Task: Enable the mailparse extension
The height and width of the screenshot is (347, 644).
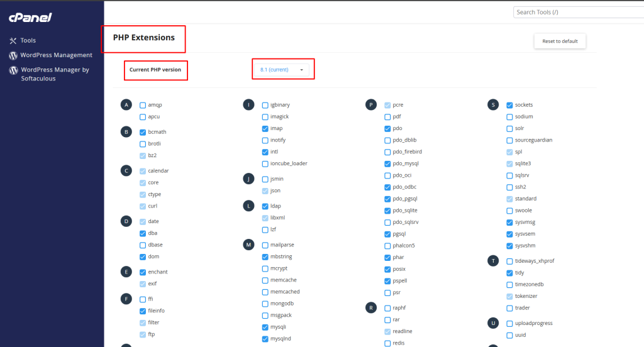Action: pos(265,245)
